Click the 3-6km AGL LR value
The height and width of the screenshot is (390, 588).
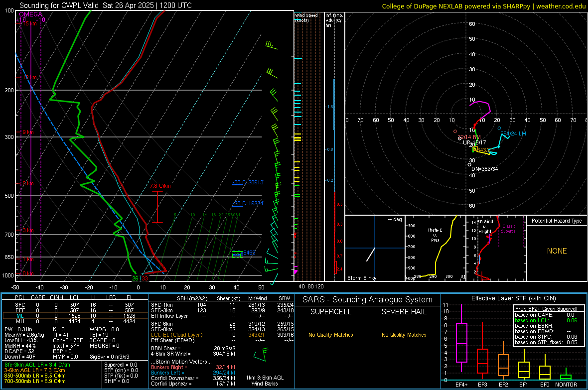point(34,370)
